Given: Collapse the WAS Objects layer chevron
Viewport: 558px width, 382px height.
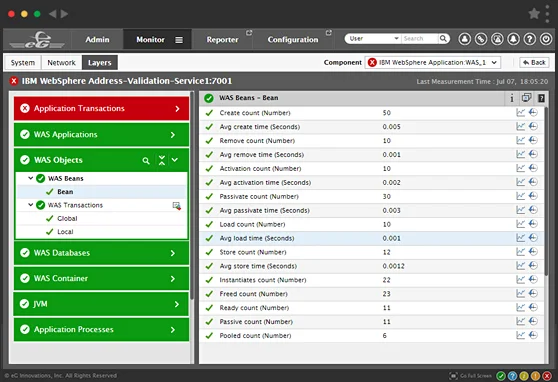Looking at the screenshot, I should pyautogui.click(x=175, y=160).
